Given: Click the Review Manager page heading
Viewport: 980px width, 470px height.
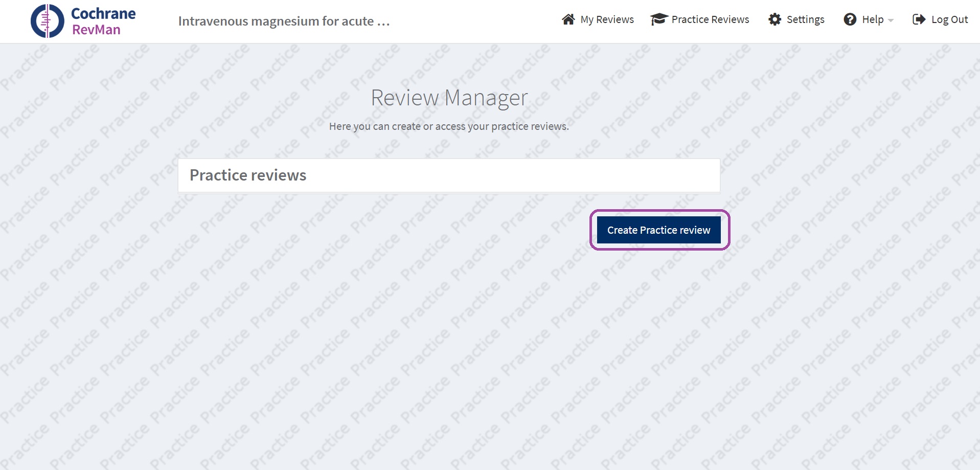Looking at the screenshot, I should [449, 98].
